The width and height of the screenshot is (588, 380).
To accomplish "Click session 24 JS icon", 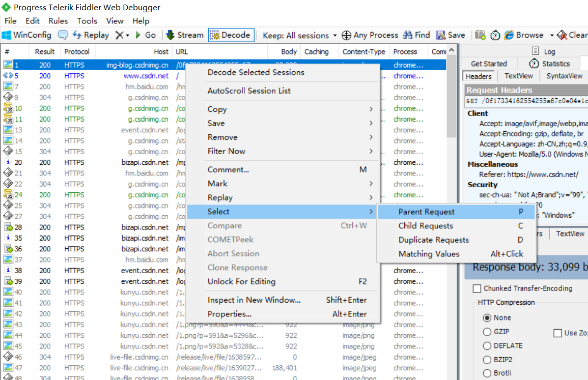I will pyautogui.click(x=8, y=194).
